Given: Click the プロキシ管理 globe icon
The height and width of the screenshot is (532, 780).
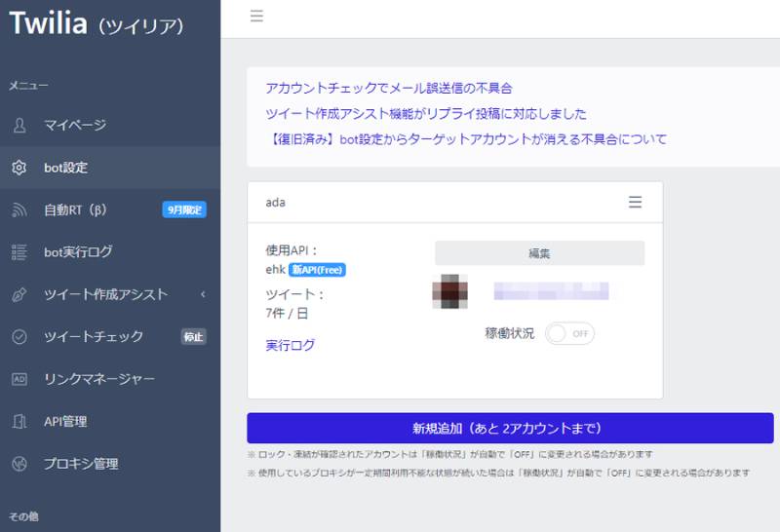Looking at the screenshot, I should tap(19, 464).
